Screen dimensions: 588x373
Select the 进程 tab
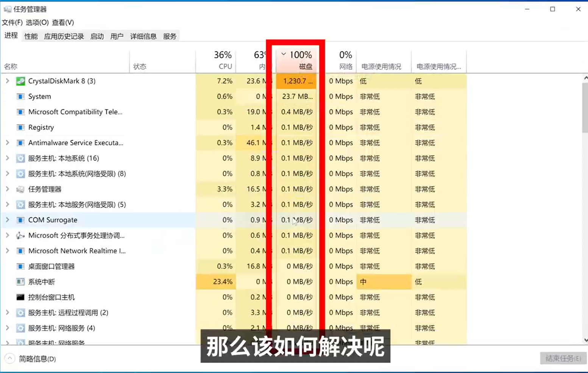pyautogui.click(x=11, y=36)
